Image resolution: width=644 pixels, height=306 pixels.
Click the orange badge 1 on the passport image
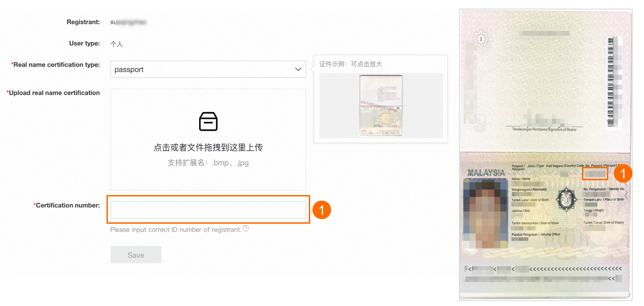[x=624, y=173]
